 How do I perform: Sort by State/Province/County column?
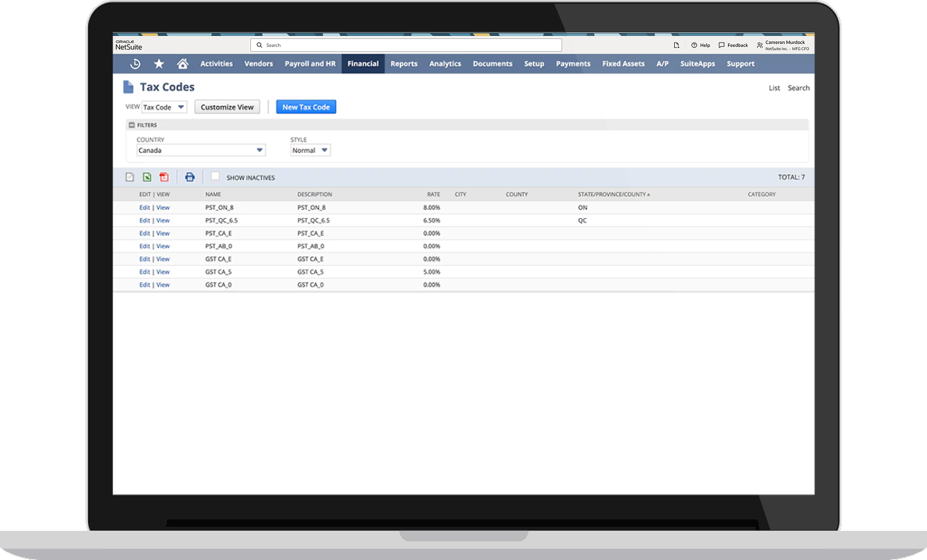click(x=614, y=194)
